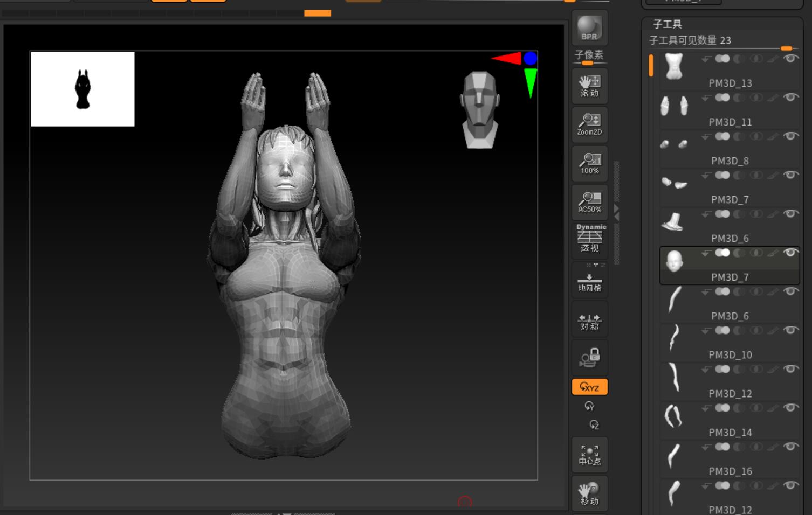Switch to Z axis rotation mode
Image resolution: width=812 pixels, height=515 pixels.
(594, 424)
